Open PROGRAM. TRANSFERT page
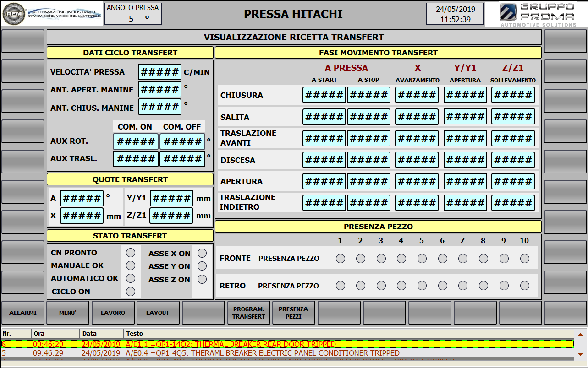Image resolution: width=588 pixels, height=368 pixels. (249, 313)
